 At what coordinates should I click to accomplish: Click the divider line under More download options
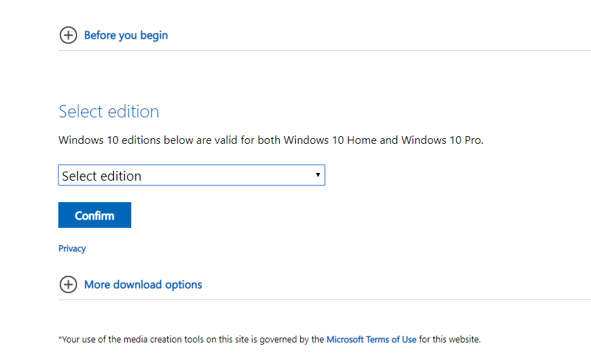[324, 300]
